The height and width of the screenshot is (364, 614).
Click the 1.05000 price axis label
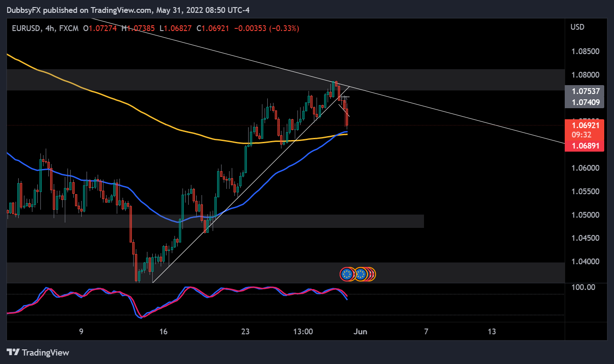[x=586, y=215]
